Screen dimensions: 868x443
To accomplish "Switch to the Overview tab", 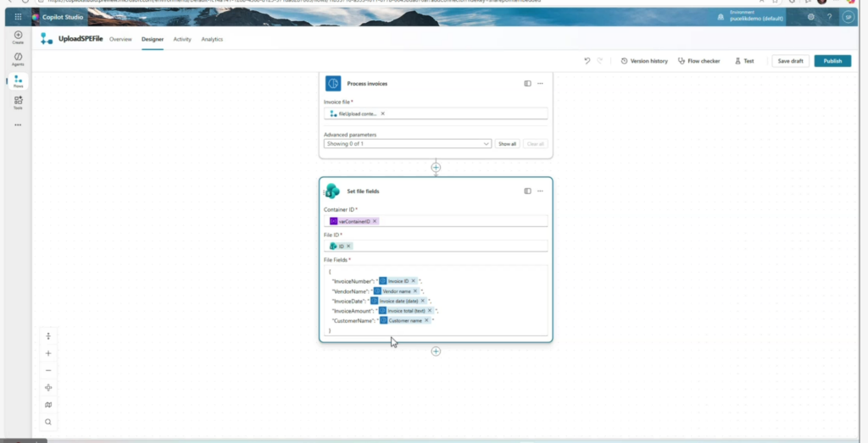I will pyautogui.click(x=120, y=39).
